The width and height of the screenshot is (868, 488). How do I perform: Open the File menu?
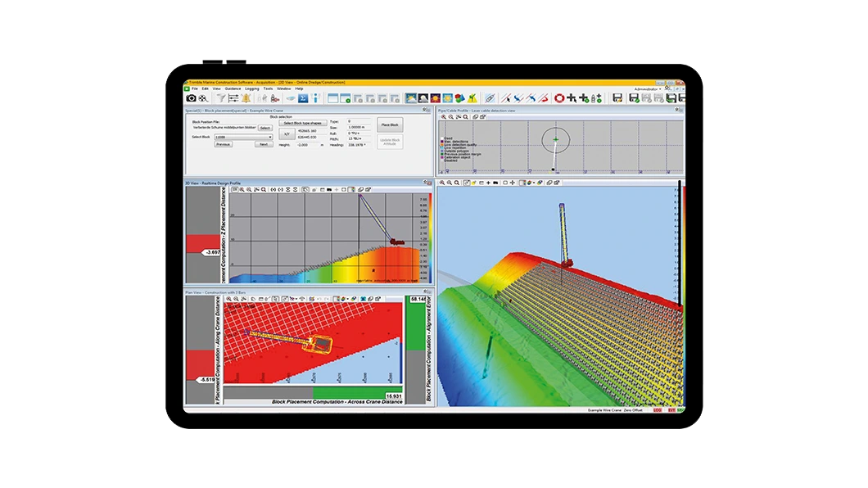pos(195,88)
